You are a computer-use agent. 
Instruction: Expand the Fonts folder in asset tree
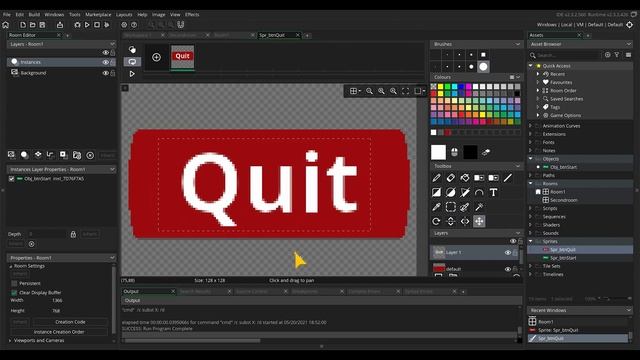(x=531, y=142)
